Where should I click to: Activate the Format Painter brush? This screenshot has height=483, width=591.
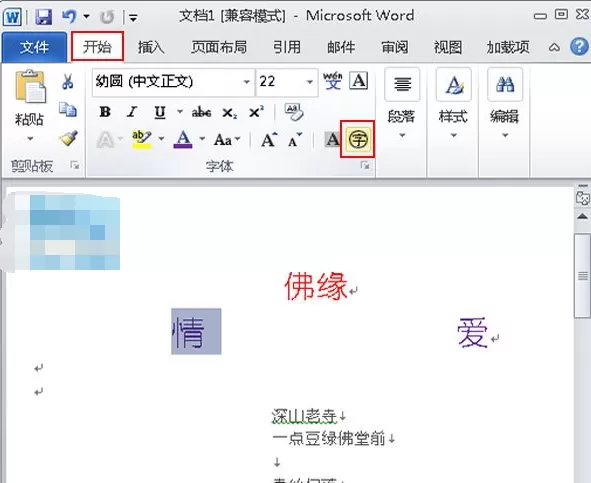pos(68,138)
